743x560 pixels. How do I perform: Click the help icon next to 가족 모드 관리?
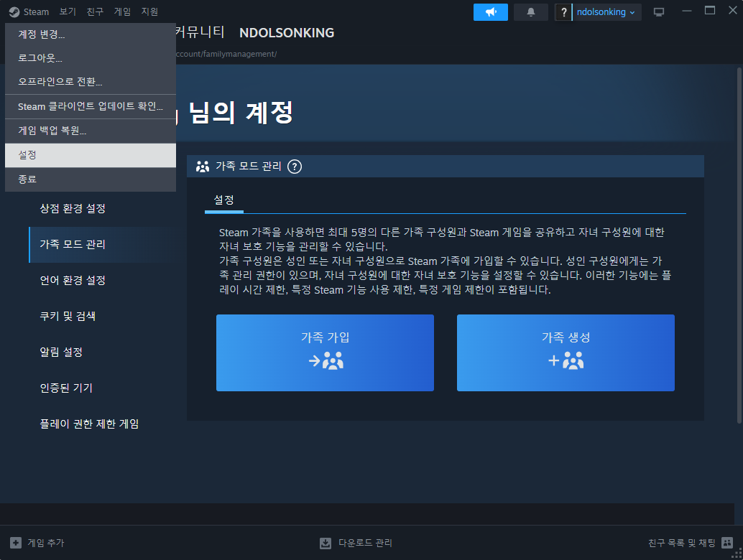pos(295,167)
